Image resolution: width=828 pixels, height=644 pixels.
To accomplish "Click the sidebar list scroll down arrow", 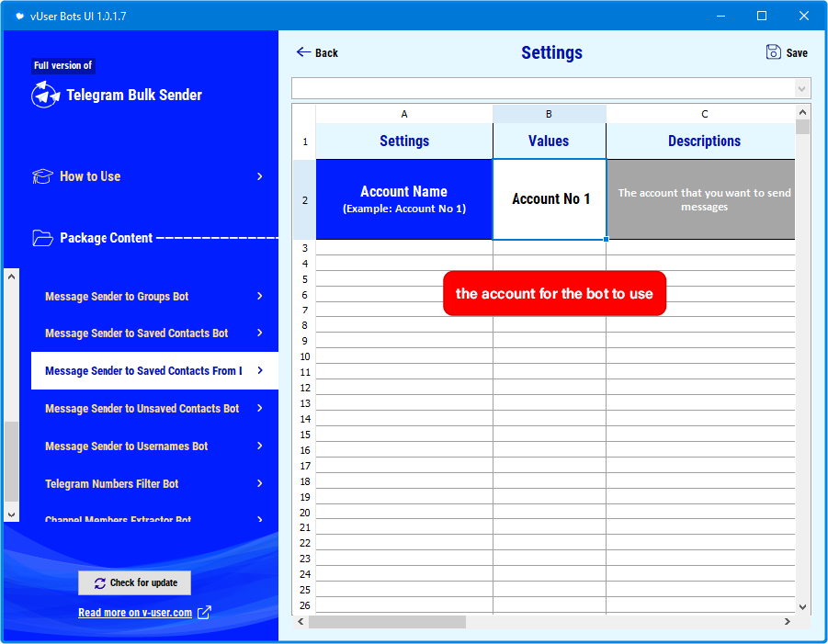I will pyautogui.click(x=12, y=514).
